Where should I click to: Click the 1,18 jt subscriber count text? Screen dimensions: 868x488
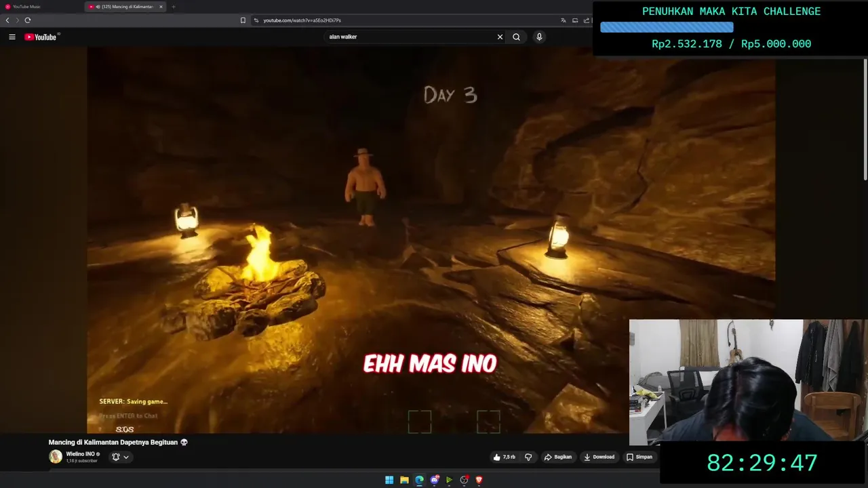(x=82, y=461)
